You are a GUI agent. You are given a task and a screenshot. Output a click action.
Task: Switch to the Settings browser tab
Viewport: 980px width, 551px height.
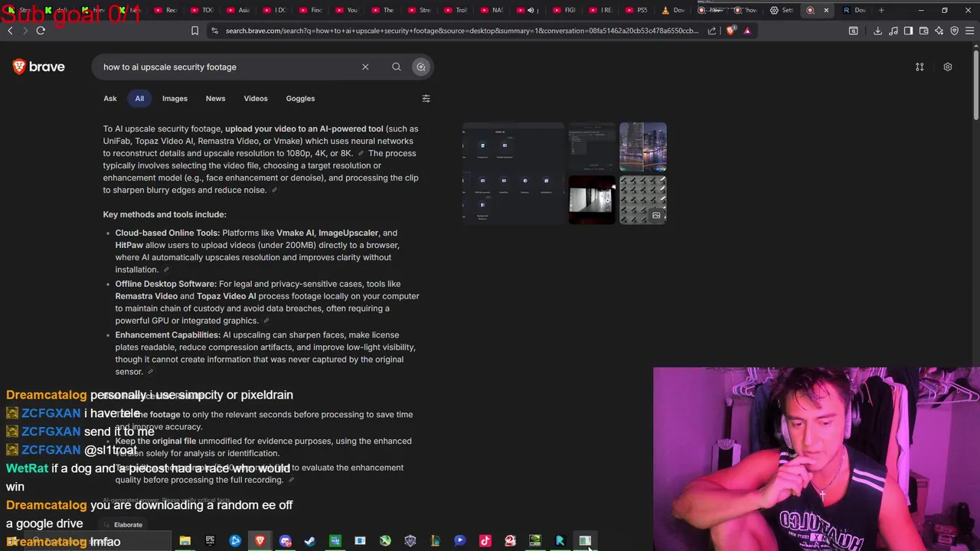782,10
